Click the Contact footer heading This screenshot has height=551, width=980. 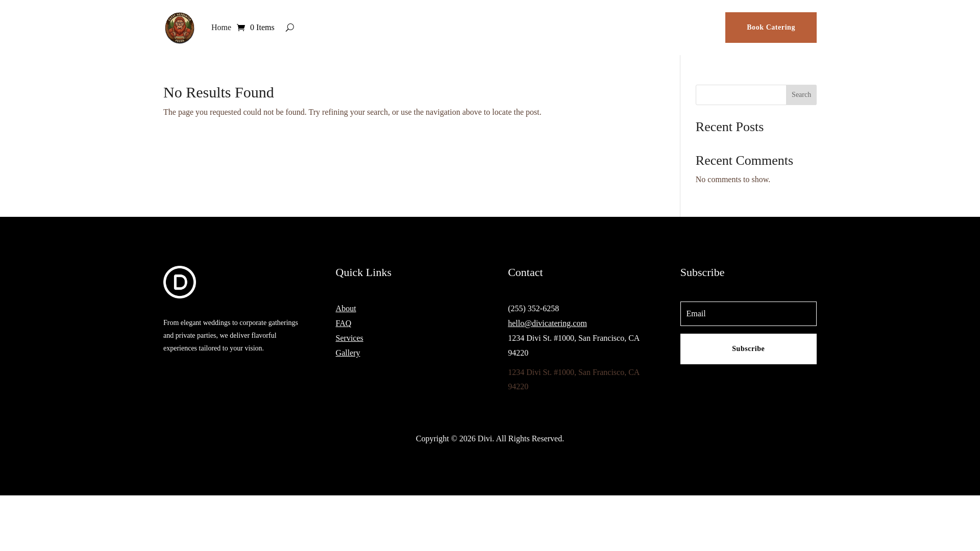[525, 272]
